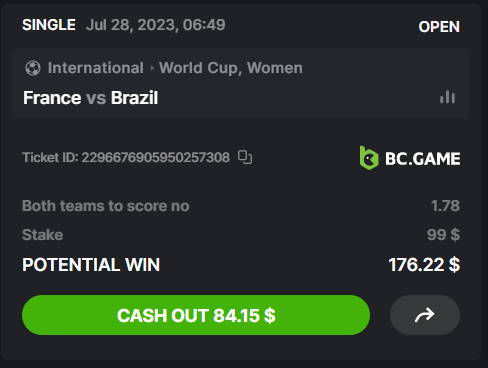
Task: Share the bet slip using arrow button
Action: [x=425, y=315]
